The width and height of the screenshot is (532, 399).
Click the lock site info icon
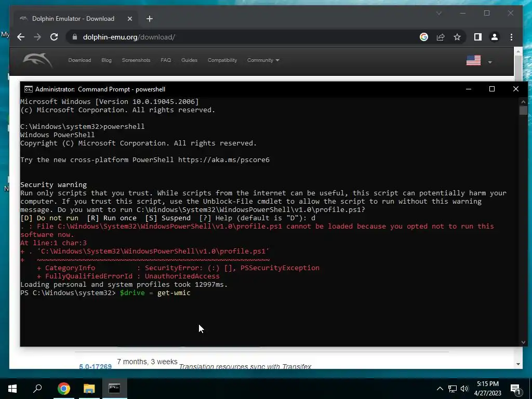[x=75, y=37]
